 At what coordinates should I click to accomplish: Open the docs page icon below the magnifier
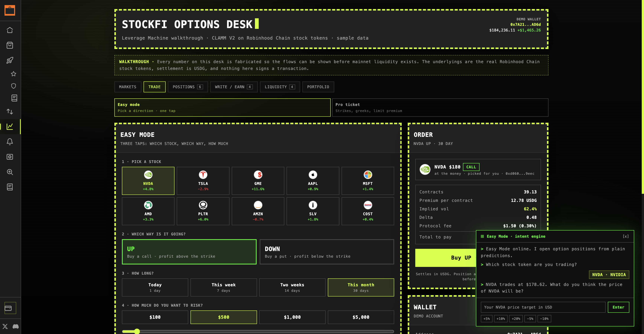(10, 187)
